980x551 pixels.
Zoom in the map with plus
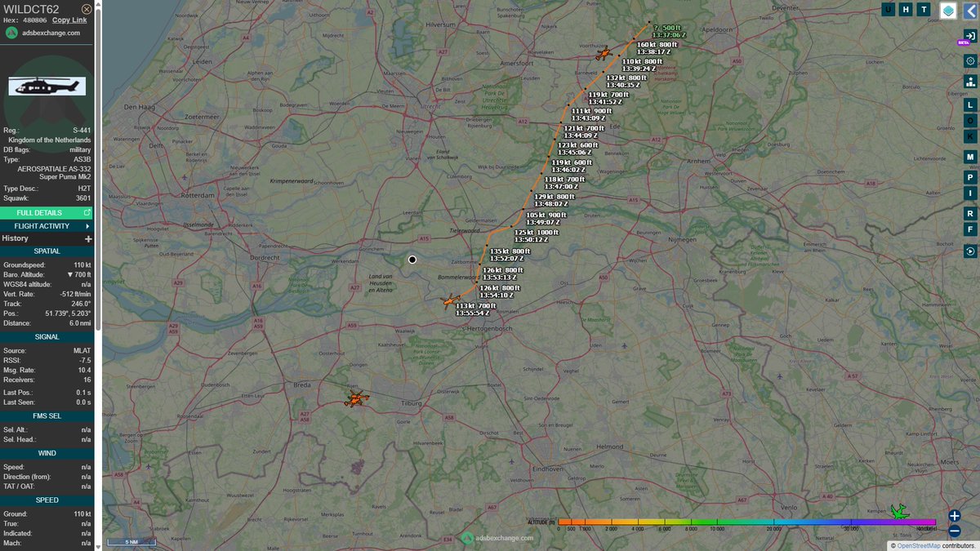pos(955,516)
